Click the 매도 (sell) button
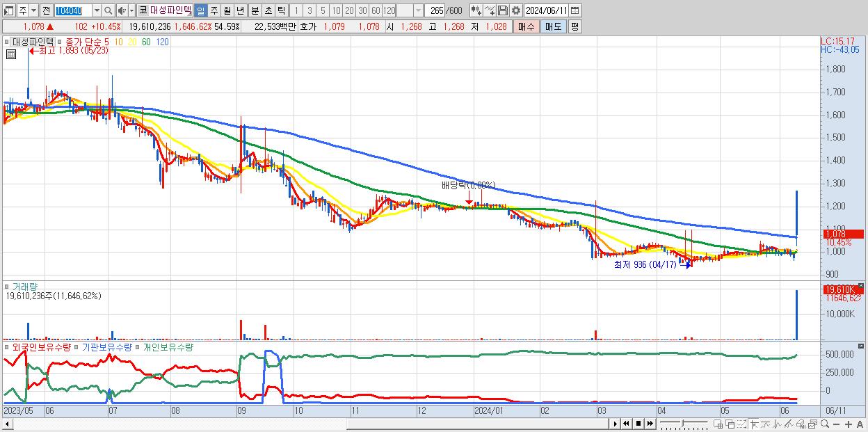Image resolution: width=868 pixels, height=432 pixels. pos(553,26)
